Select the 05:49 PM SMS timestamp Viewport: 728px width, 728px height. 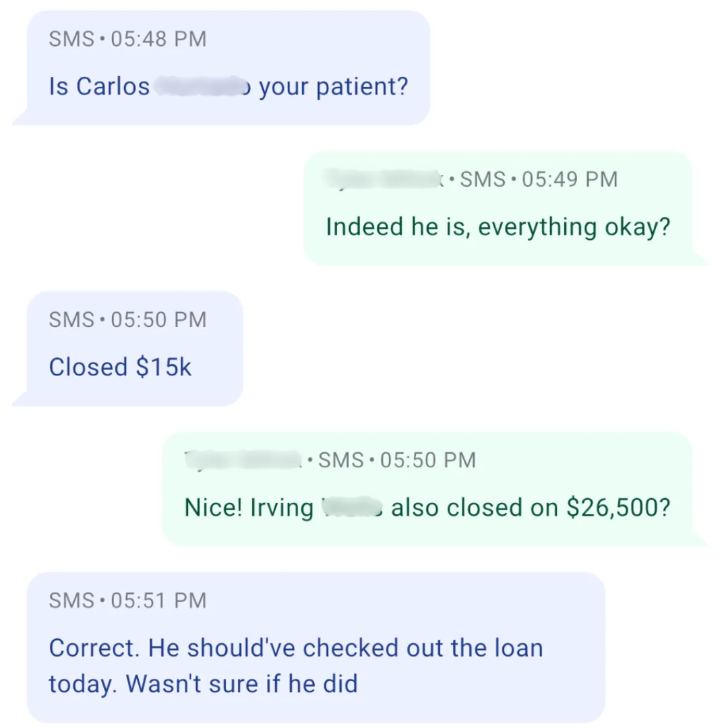539,179
